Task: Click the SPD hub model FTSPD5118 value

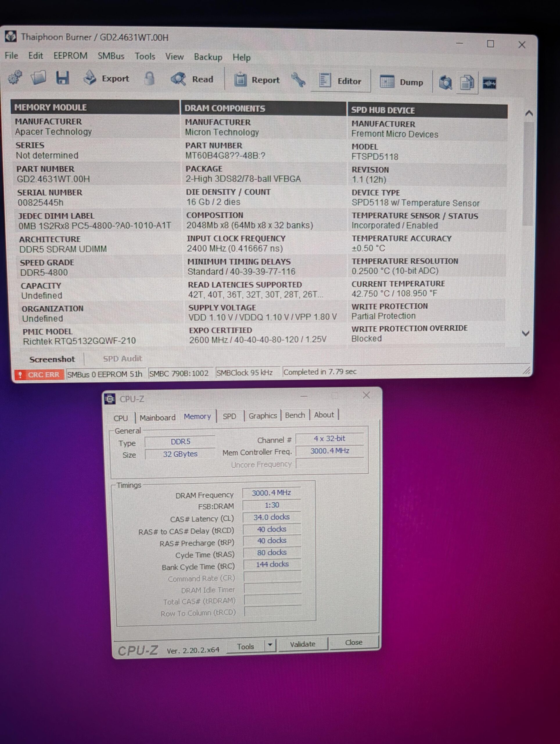Action: pos(375,157)
